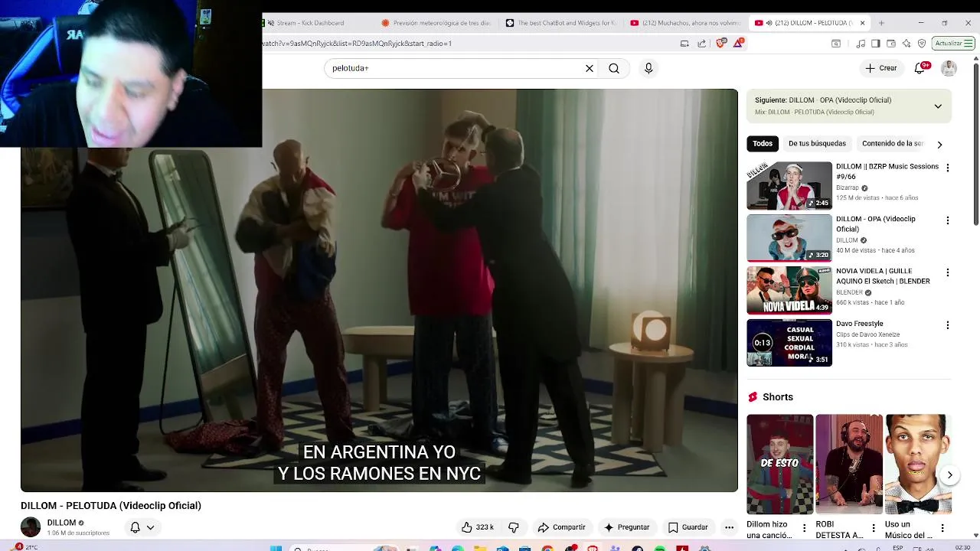Click the Compartir button
The width and height of the screenshot is (980, 551).
561,527
